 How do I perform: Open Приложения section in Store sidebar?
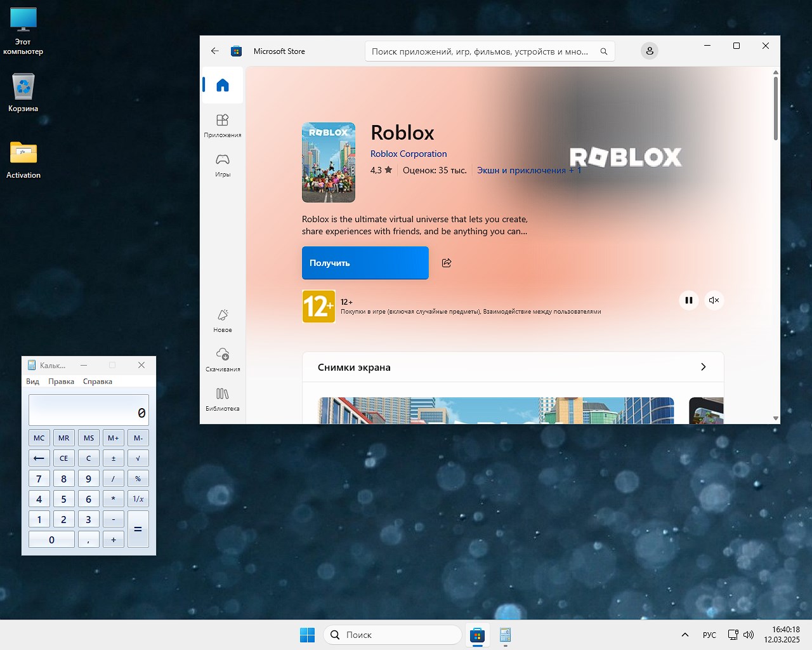(223, 125)
